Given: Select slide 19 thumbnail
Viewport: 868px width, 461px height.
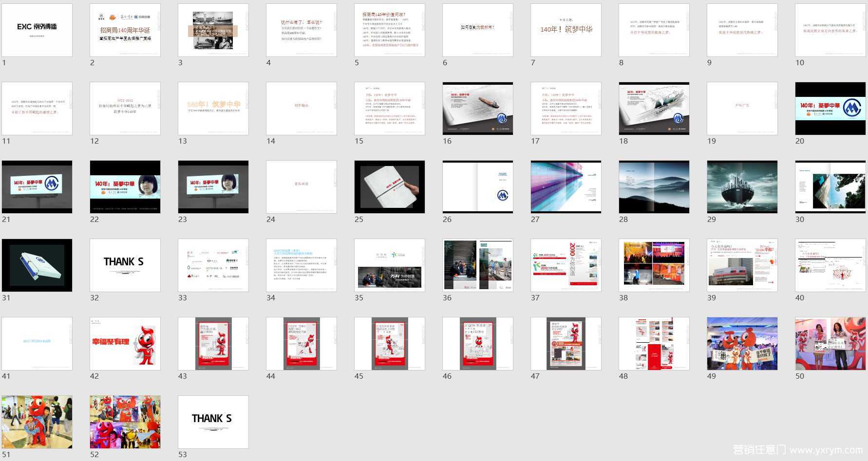Looking at the screenshot, I should [x=742, y=109].
